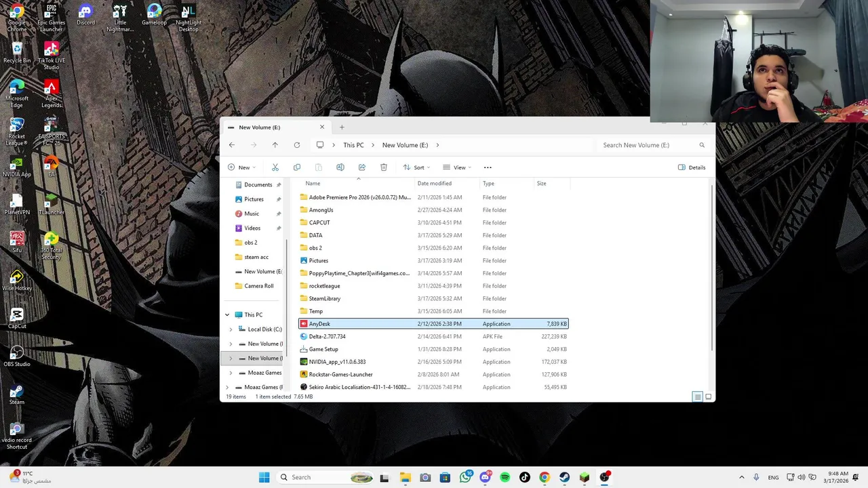The width and height of the screenshot is (868, 488).
Task: Open the Discord desktop shortcut
Action: [85, 15]
